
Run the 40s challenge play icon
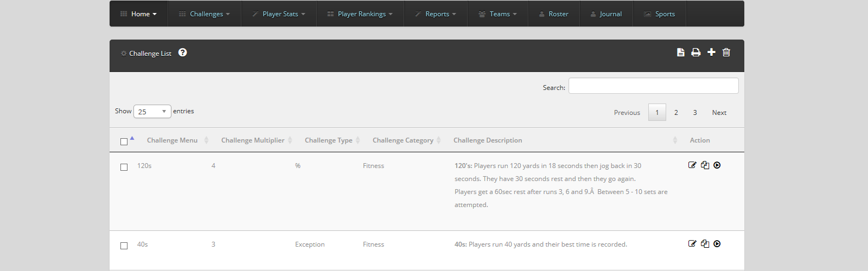717,244
